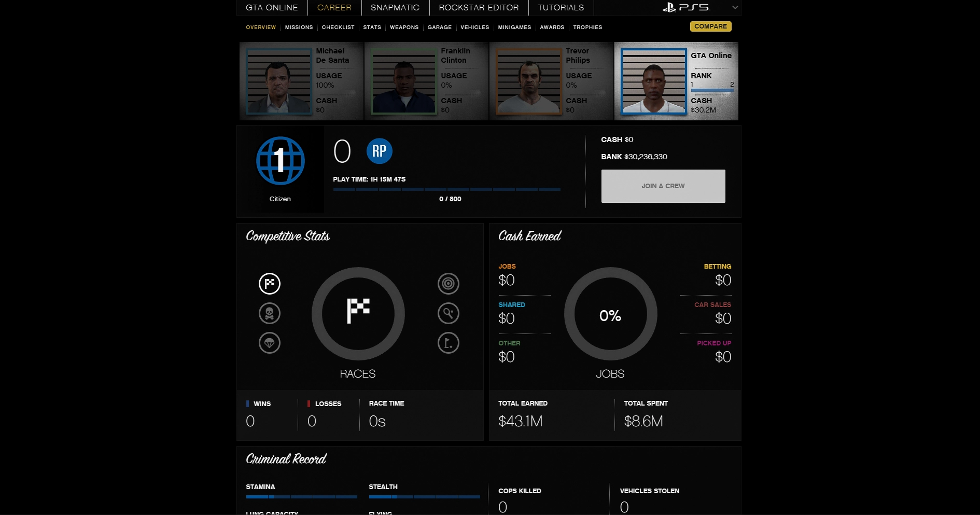The width and height of the screenshot is (980, 515).
Task: Select the Tennis racket stat icon
Action: point(449,313)
